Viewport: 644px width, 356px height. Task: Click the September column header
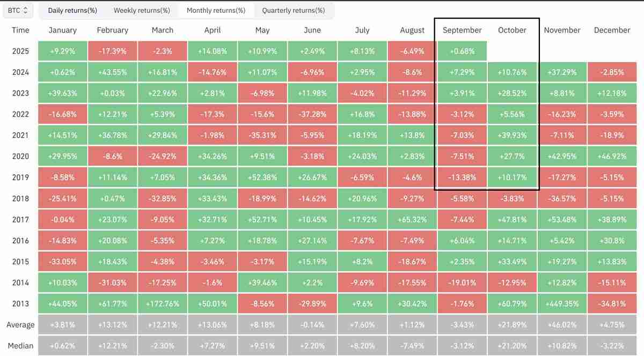click(462, 30)
